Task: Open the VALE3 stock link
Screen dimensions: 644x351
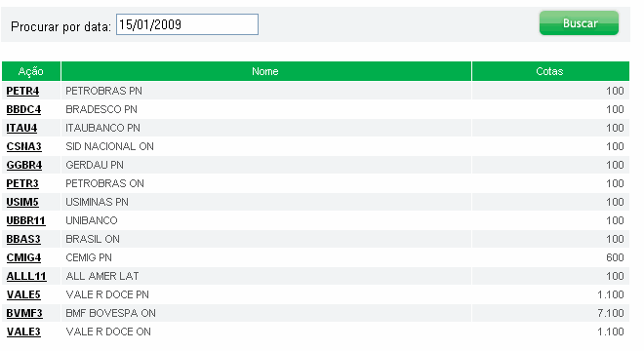Action: pos(23,331)
